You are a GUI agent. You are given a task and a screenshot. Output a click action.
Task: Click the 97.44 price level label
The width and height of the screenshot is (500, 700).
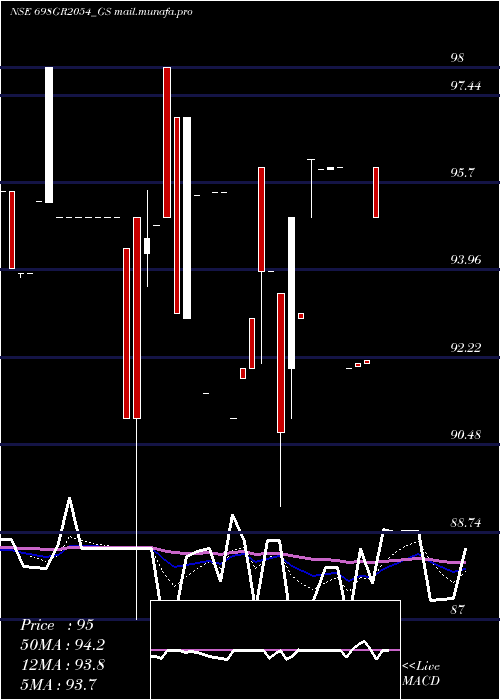[x=466, y=86]
